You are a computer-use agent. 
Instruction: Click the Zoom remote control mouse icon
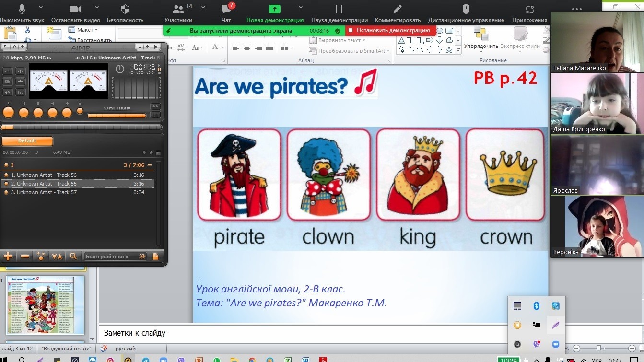coord(466,10)
